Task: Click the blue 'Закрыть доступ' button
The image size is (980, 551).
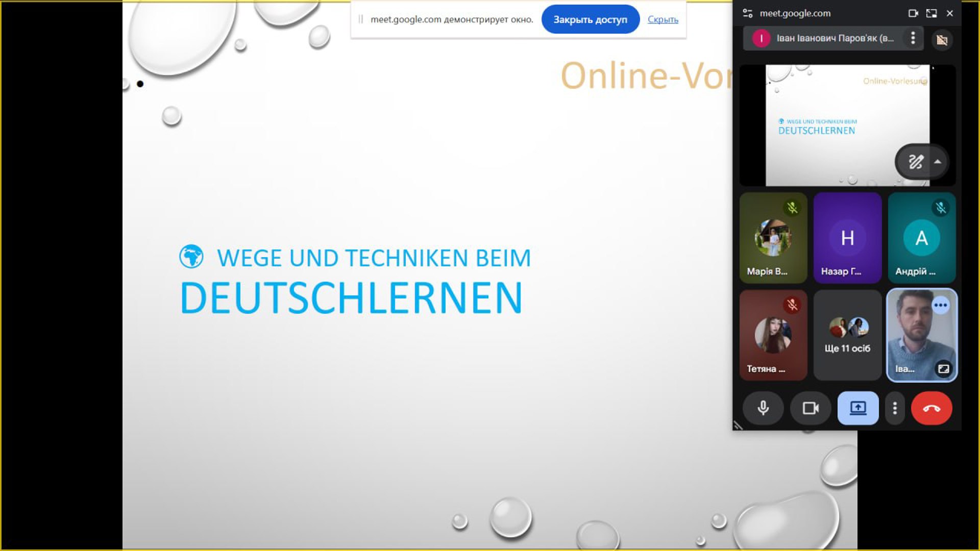Action: [590, 19]
